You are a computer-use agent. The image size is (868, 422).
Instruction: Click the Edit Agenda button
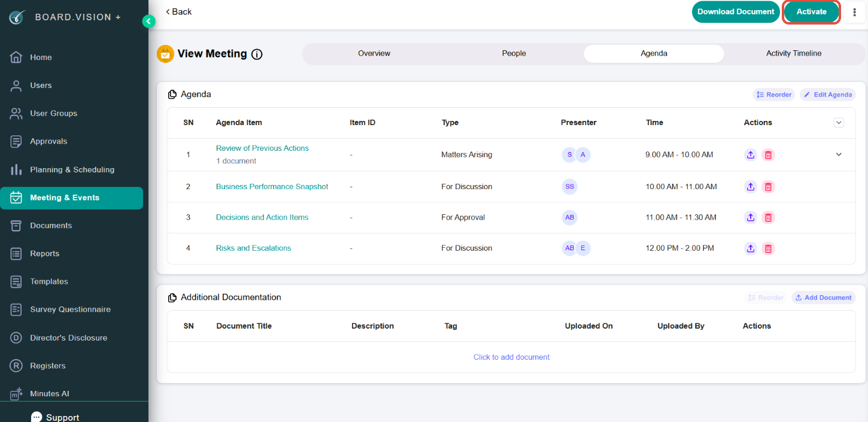827,95
